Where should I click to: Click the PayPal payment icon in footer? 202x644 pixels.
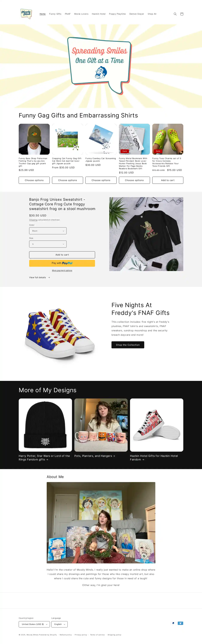click(x=173, y=623)
